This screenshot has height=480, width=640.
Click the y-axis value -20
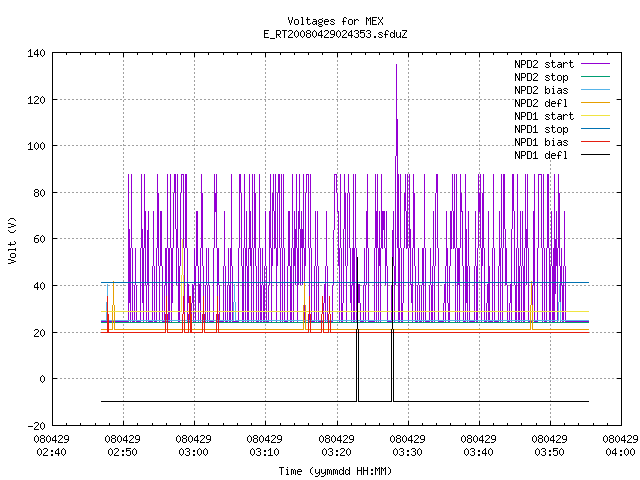(x=36, y=426)
